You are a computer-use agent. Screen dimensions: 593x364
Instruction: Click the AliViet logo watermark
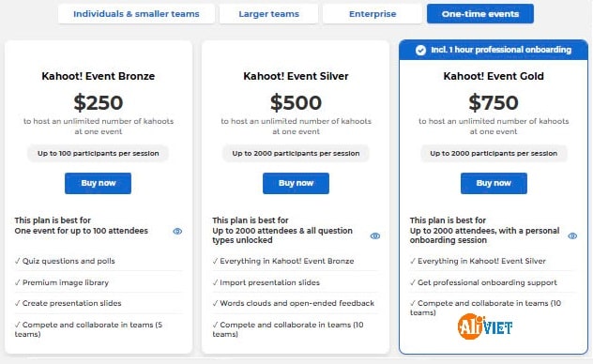[485, 326]
